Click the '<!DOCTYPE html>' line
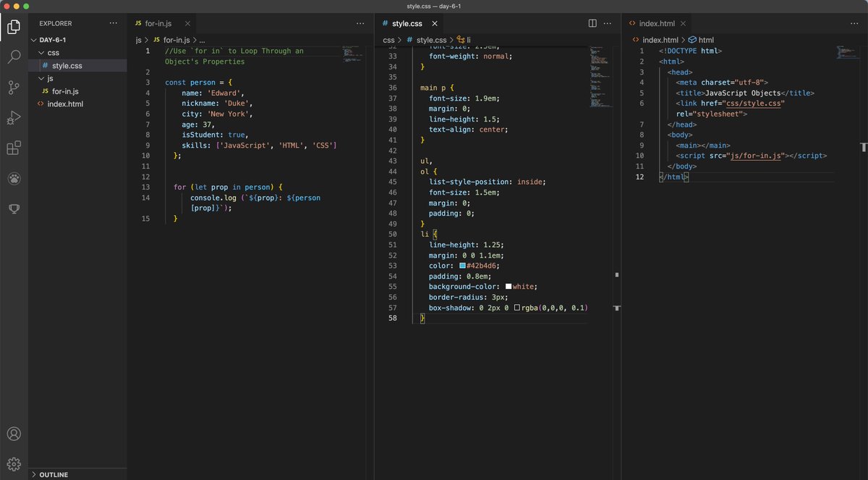The height and width of the screenshot is (480, 868). (x=690, y=51)
